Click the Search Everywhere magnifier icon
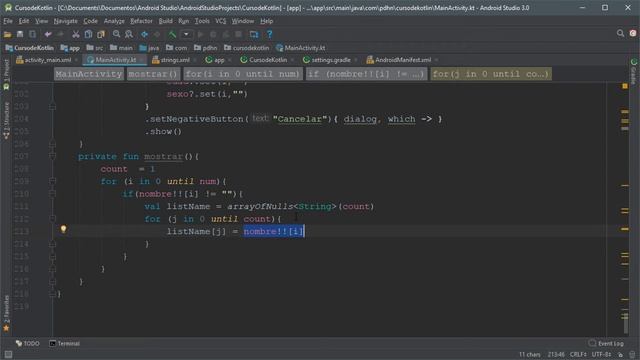Image resolution: width=640 pixels, height=360 pixels. coord(620,33)
